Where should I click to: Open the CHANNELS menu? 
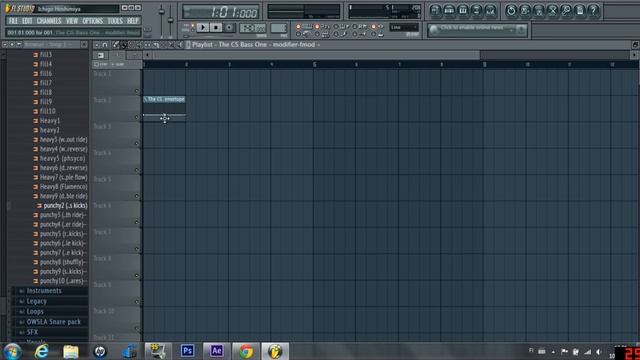tap(49, 21)
